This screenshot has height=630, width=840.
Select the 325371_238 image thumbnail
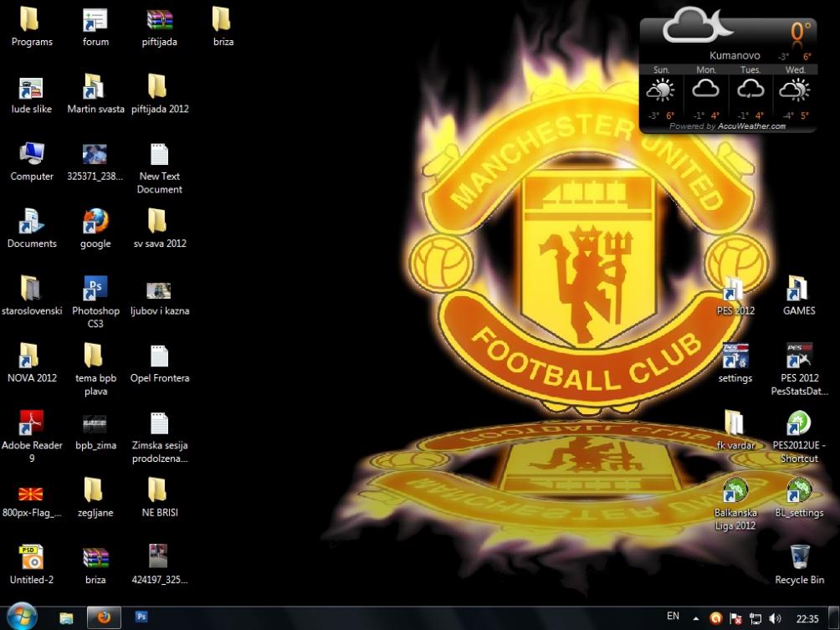pos(95,155)
